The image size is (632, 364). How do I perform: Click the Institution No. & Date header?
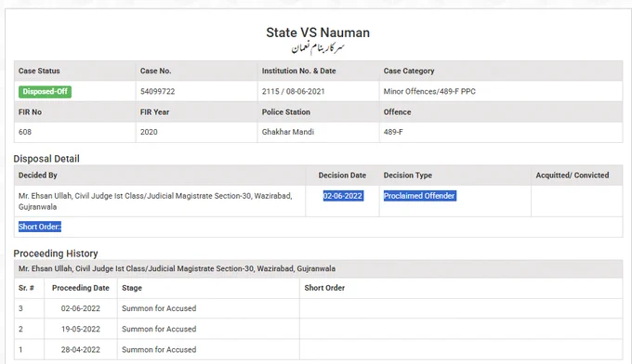coord(298,71)
